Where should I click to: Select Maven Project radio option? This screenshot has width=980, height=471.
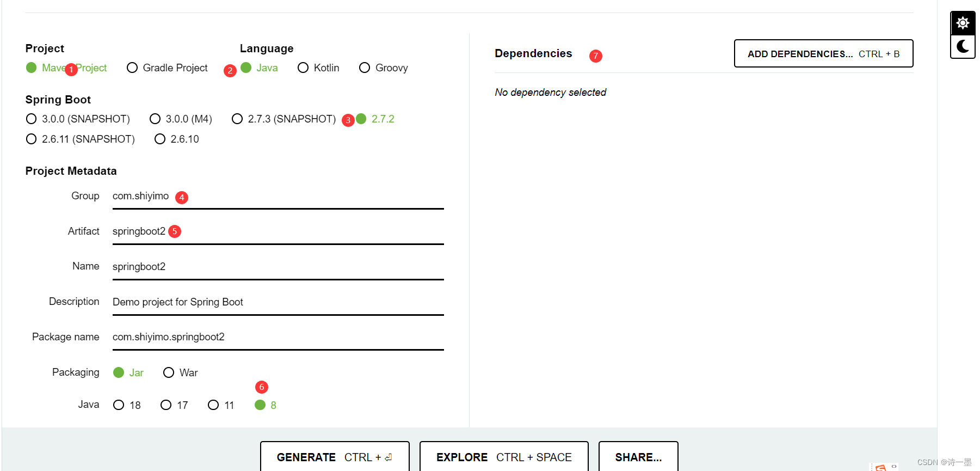[66, 68]
